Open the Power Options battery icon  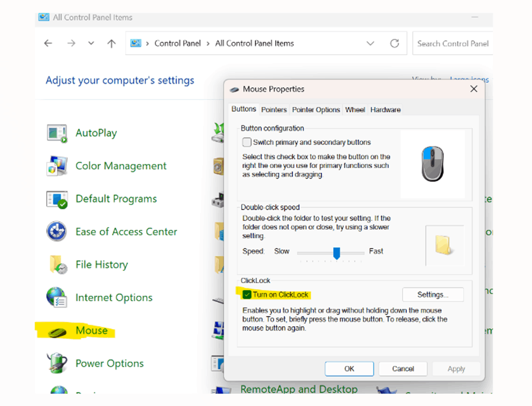(57, 363)
